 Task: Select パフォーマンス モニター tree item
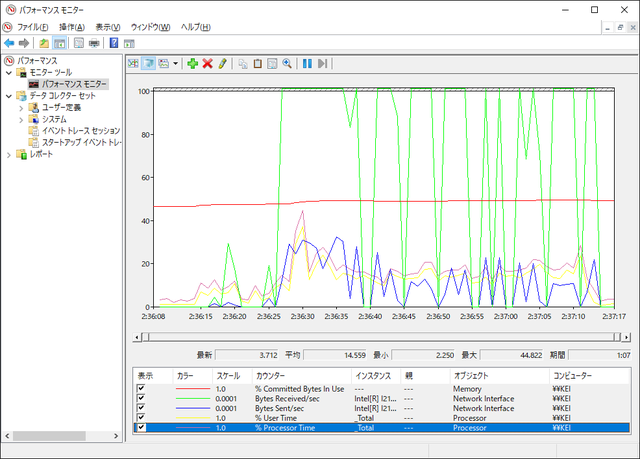(x=74, y=84)
